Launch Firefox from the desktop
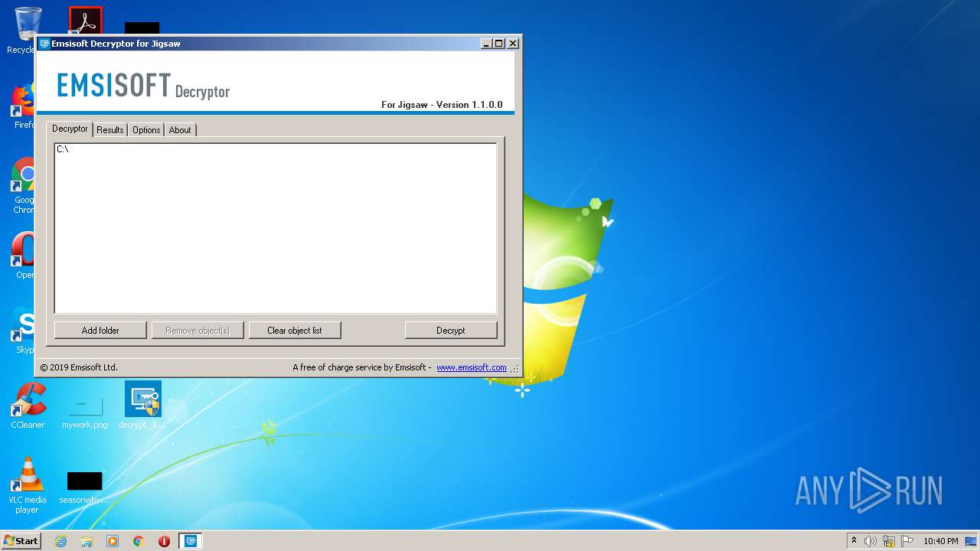This screenshot has width=980, height=551. tap(24, 107)
